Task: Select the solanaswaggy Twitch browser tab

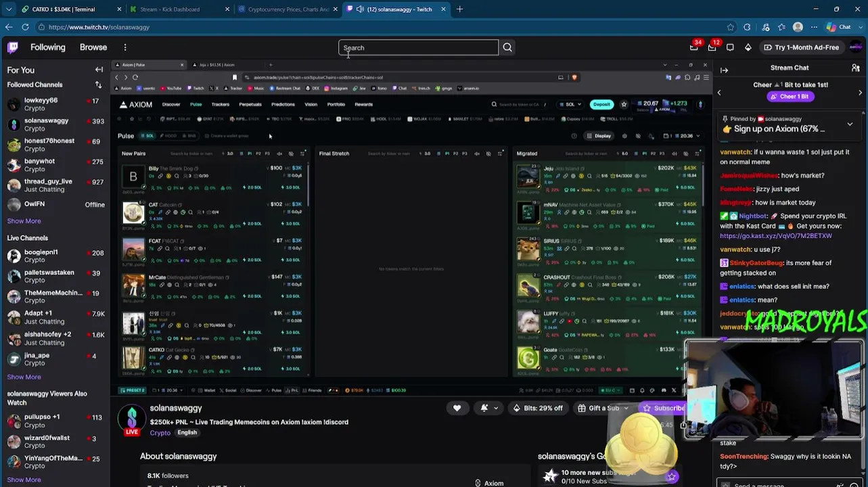Action: [396, 9]
